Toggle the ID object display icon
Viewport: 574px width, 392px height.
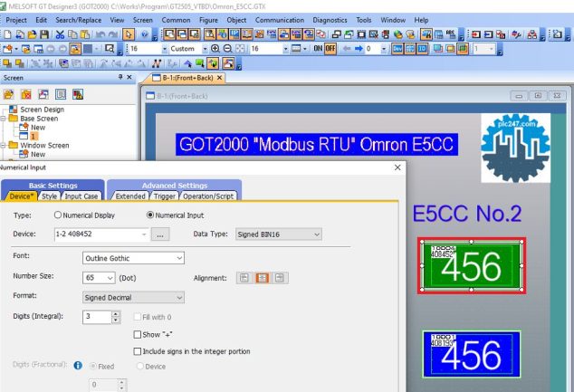click(x=422, y=48)
